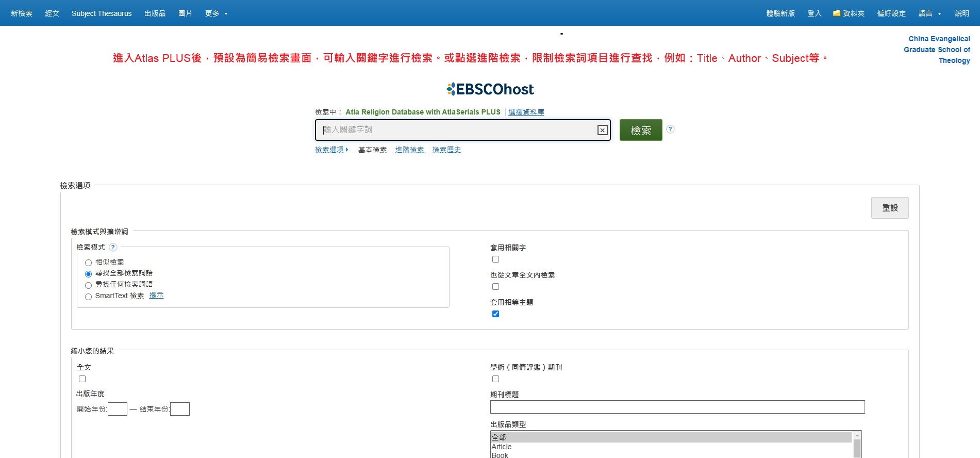
Task: Open the 語言 language dropdown
Action: click(x=929, y=13)
